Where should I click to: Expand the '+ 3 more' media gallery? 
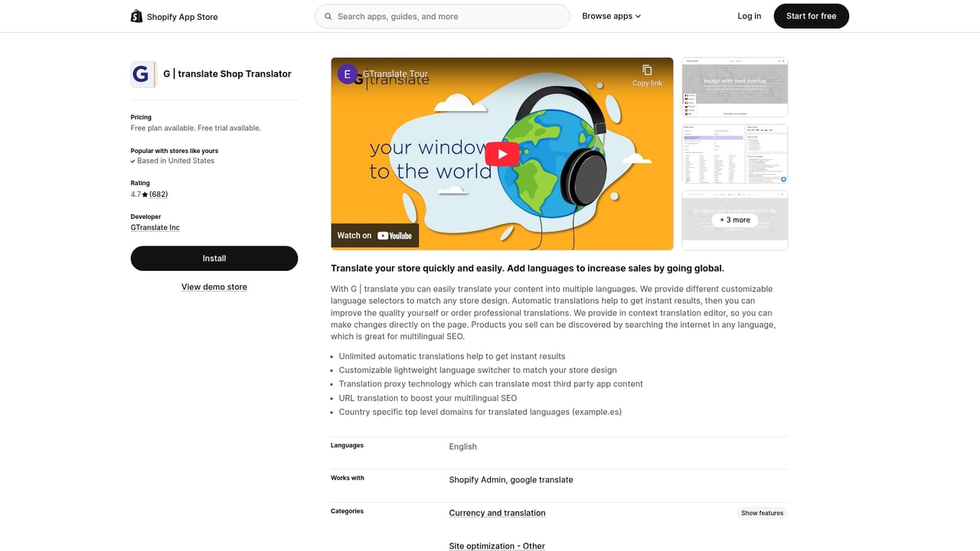coord(734,220)
